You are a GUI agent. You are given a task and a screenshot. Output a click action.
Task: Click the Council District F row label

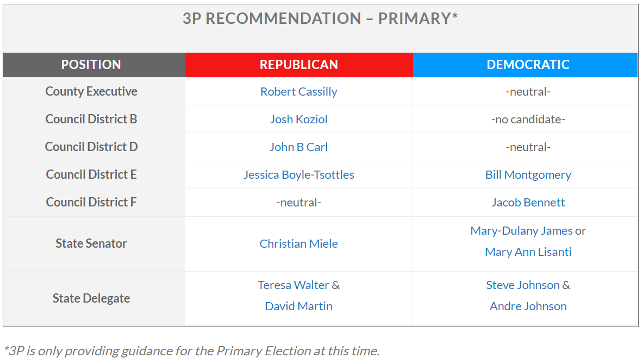click(x=91, y=202)
